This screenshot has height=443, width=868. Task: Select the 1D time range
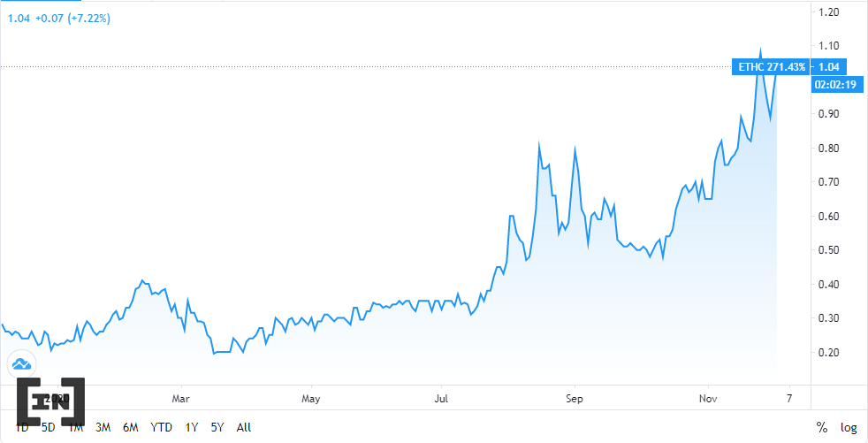coord(21,427)
